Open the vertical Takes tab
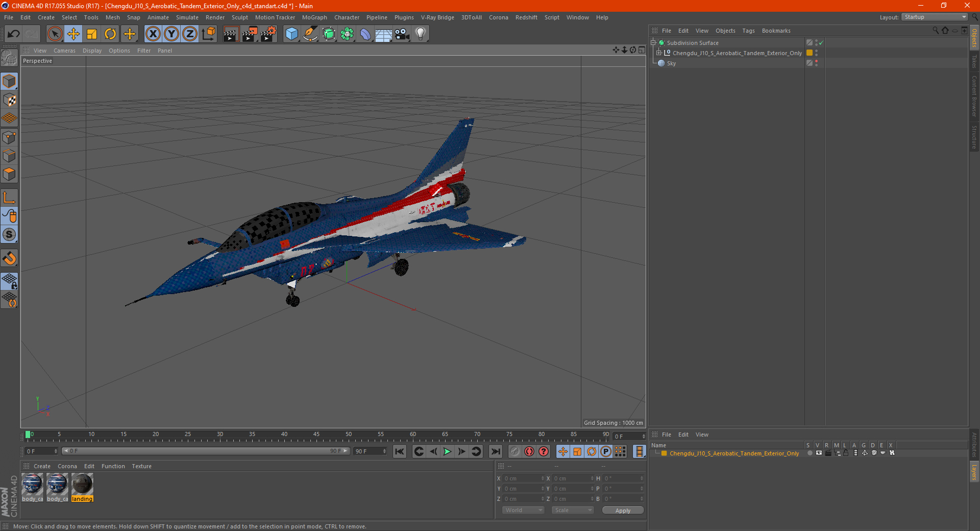The width and height of the screenshot is (980, 531). click(x=974, y=62)
